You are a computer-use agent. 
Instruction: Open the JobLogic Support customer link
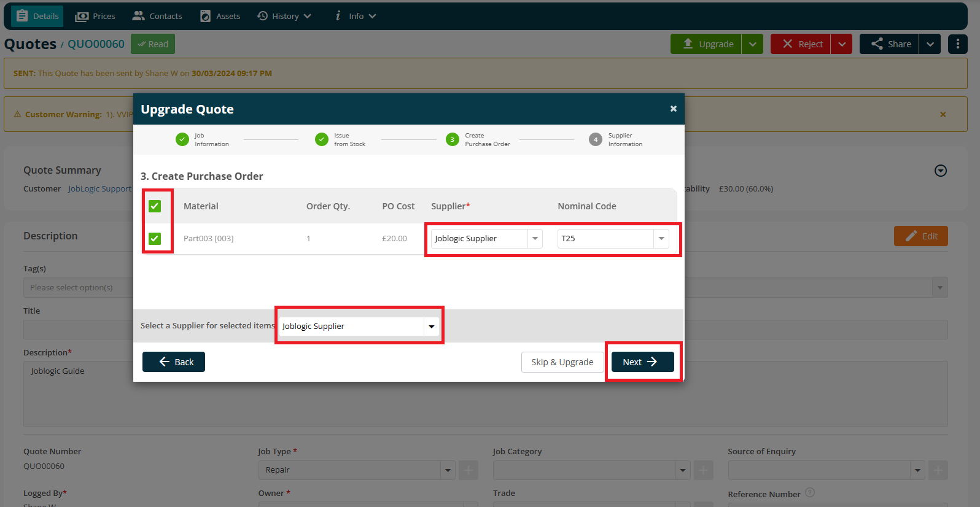[x=99, y=188]
